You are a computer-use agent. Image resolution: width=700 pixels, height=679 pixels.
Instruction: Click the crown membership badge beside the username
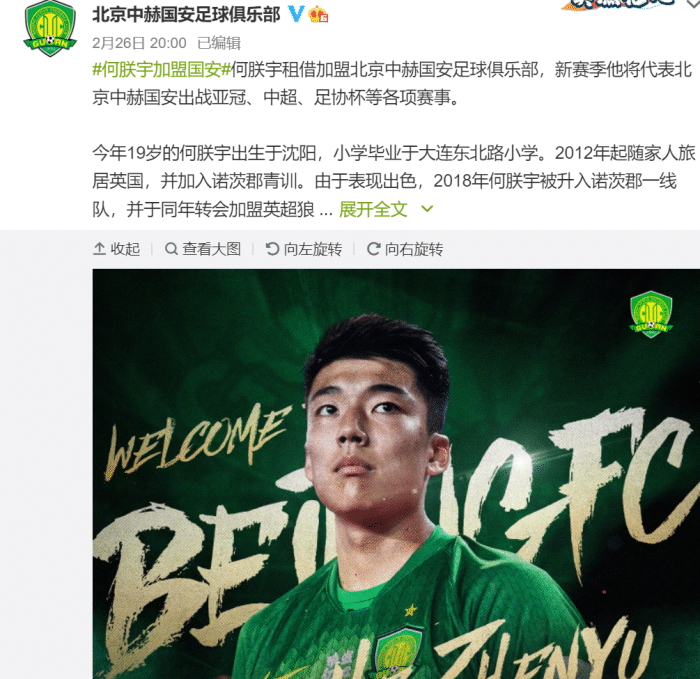click(319, 14)
